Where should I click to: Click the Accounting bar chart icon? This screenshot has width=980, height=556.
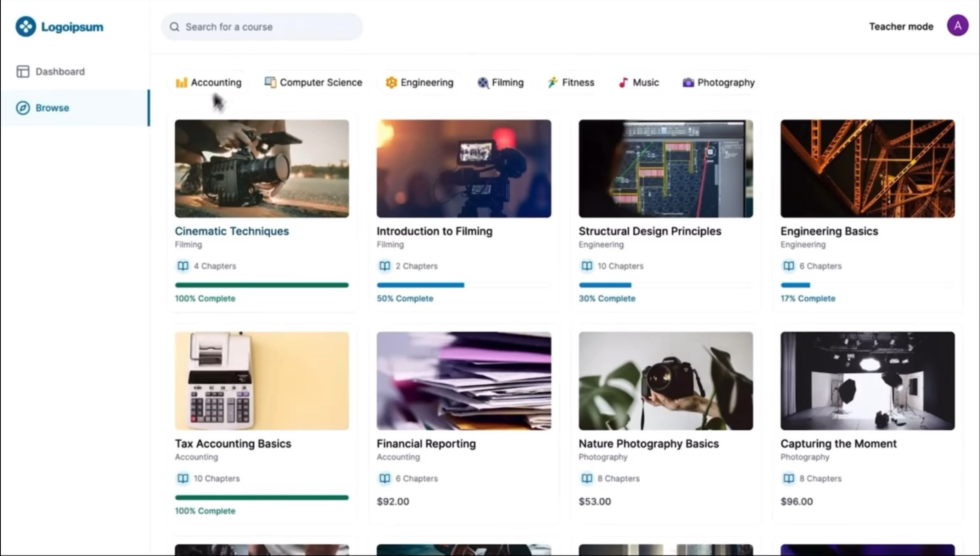181,83
